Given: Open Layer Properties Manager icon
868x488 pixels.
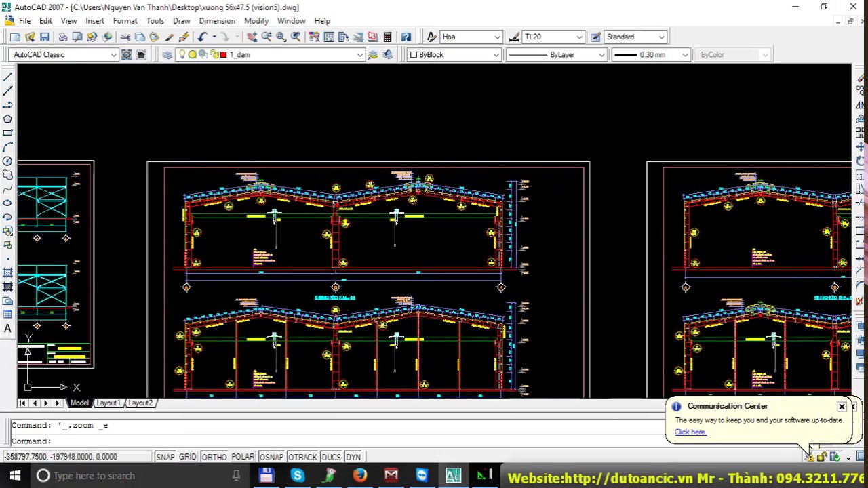Looking at the screenshot, I should (x=167, y=54).
